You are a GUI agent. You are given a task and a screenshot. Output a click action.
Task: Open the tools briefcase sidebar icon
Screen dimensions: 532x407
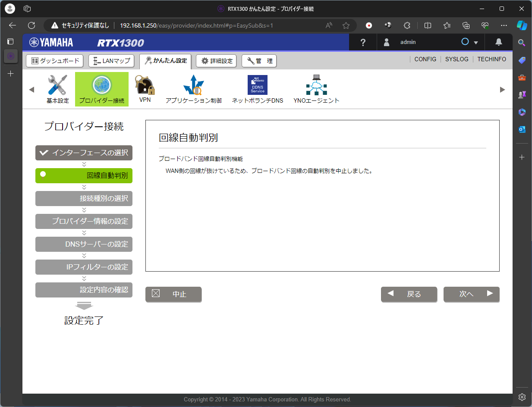point(522,78)
